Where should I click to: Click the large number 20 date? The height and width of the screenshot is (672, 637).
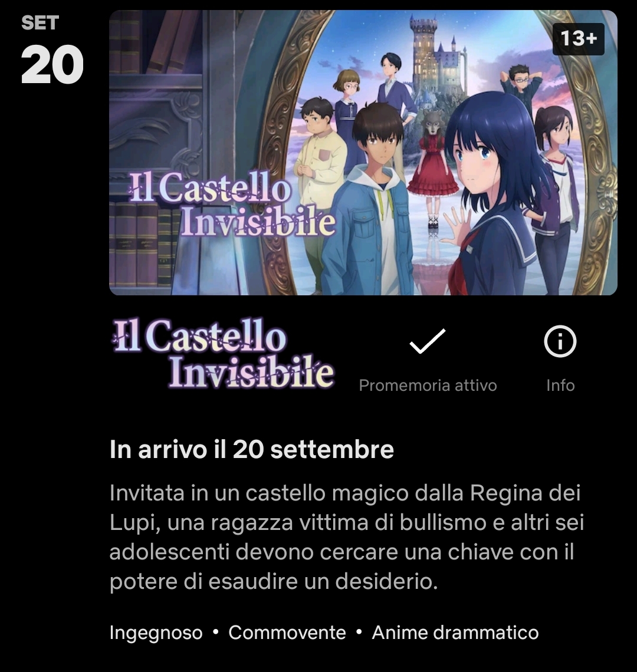click(52, 65)
